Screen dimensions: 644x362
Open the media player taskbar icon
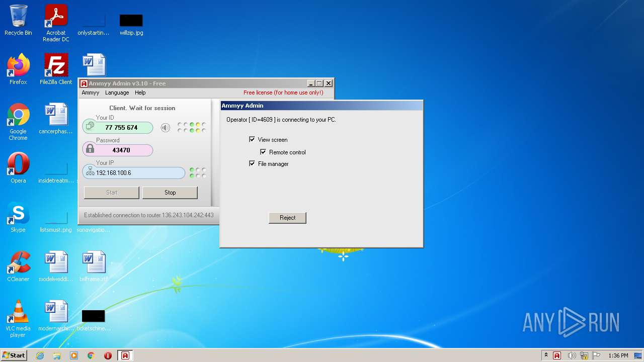74,355
